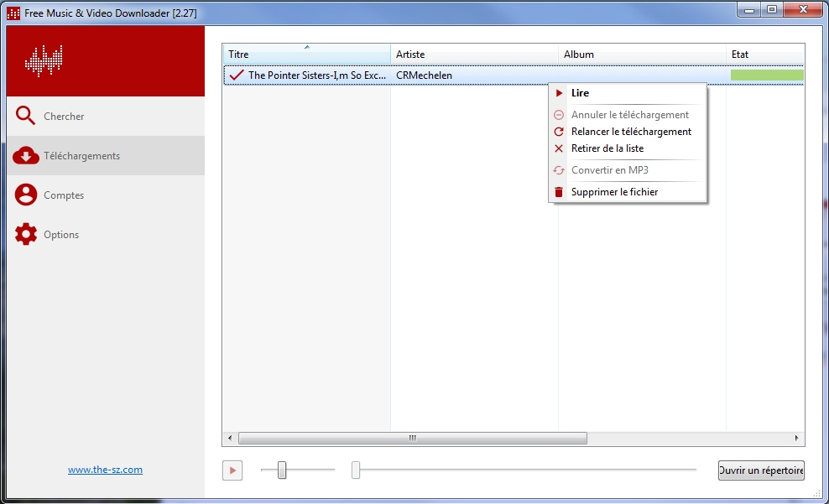
Task: Click the X icon beside Retirer de la liste
Action: click(559, 148)
